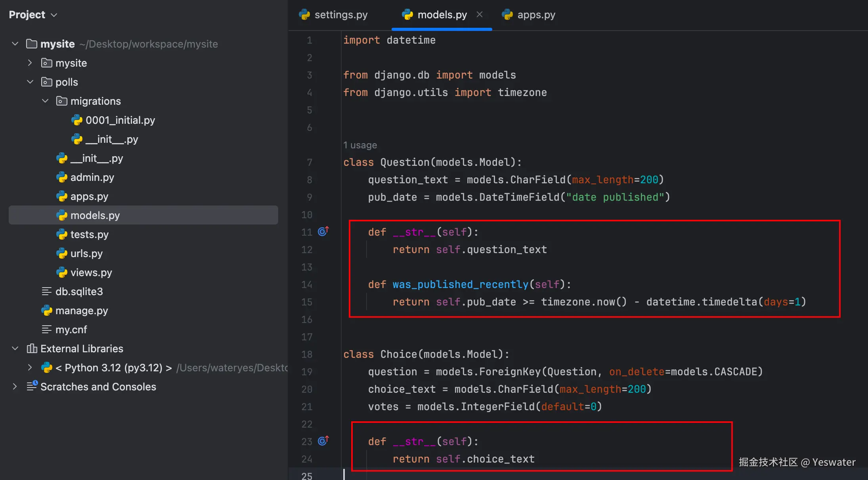Viewport: 868px width, 480px height.
Task: Click the Python 3.12 interpreter icon
Action: coord(47,368)
